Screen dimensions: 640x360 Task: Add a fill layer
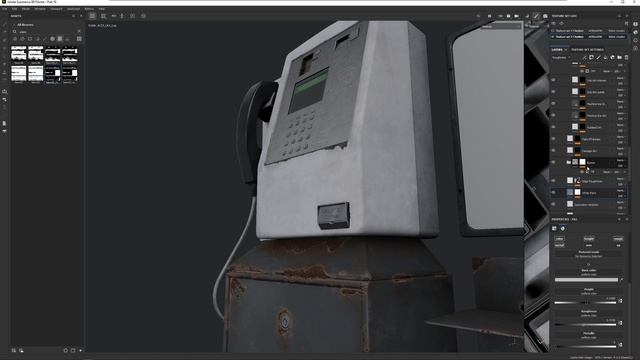(x=605, y=58)
